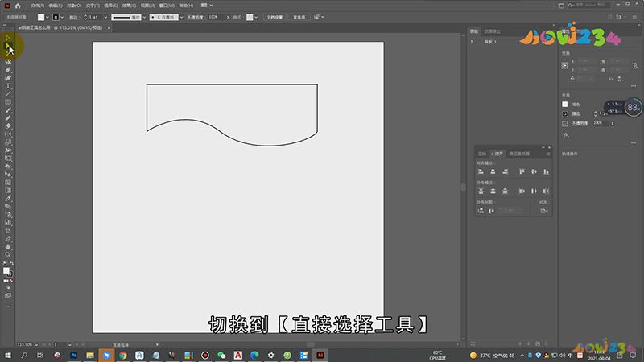
Task: Select the Hand tool
Action: point(8,247)
